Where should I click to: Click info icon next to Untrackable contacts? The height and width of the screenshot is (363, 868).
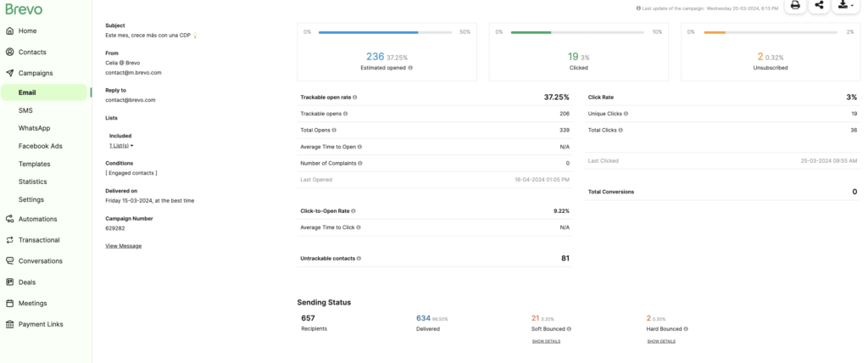click(x=359, y=259)
